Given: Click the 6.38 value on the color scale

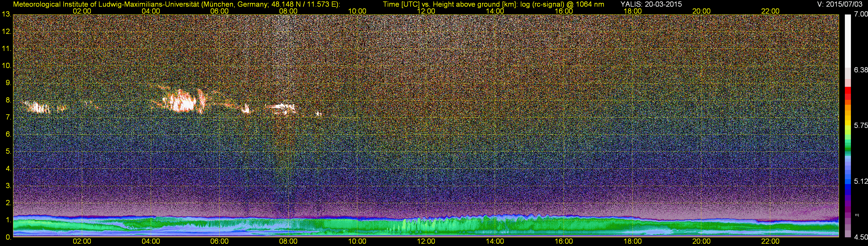Looking at the screenshot, I should click(x=860, y=70).
